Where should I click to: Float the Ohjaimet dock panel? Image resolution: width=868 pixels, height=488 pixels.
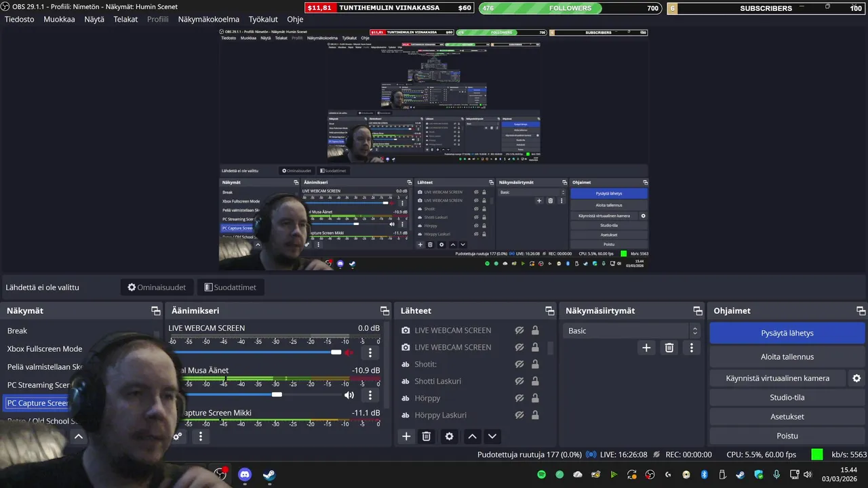tap(861, 310)
